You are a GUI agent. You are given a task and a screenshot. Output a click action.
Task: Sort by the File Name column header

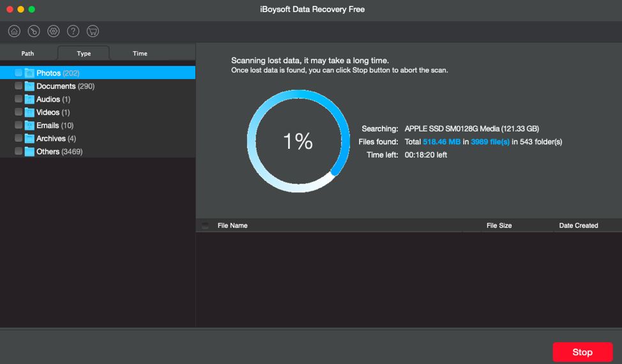232,225
